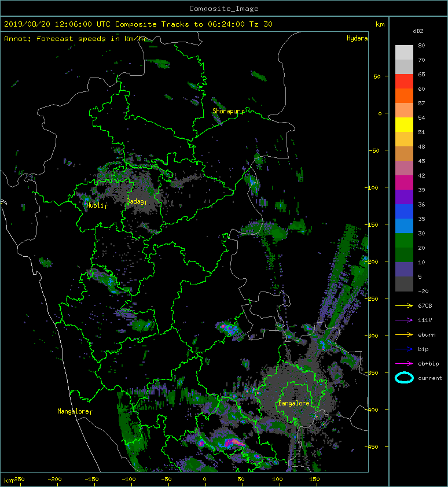This screenshot has width=448, height=487.
Task: Pick the bright yellow swatch between 54 and 51
Action: pyautogui.click(x=404, y=124)
